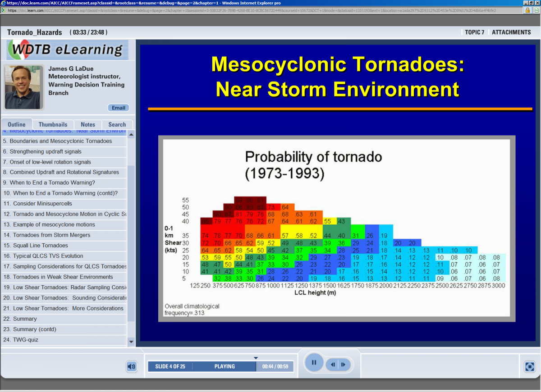Viewport: 541px width, 392px height.
Task: Open the ATTACHMENTS menu
Action: 511,32
